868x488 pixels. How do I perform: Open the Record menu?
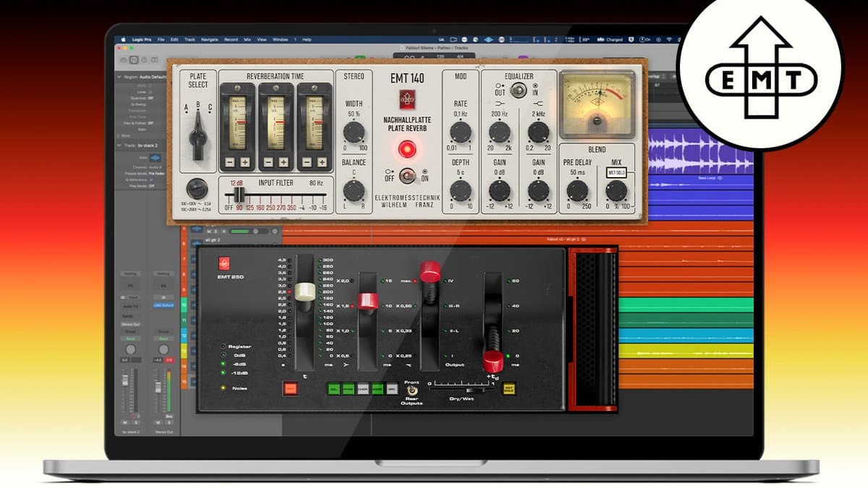point(231,38)
